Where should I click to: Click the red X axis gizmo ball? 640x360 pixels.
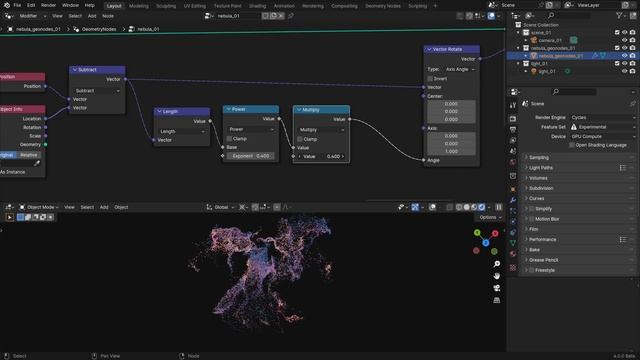tap(495, 233)
